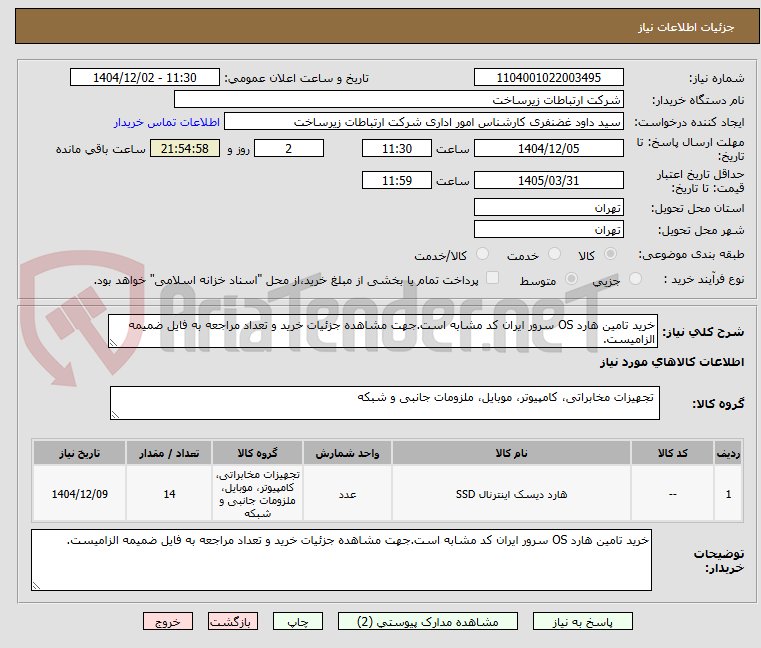The image size is (761, 648).
Task: Click the unit cell عدد
Action: point(347,494)
